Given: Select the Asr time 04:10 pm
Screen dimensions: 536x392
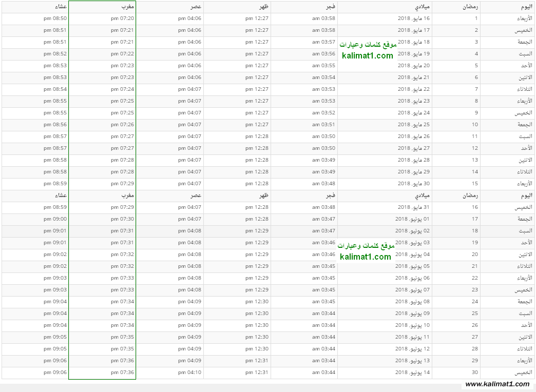Looking at the screenshot, I should [x=189, y=373].
